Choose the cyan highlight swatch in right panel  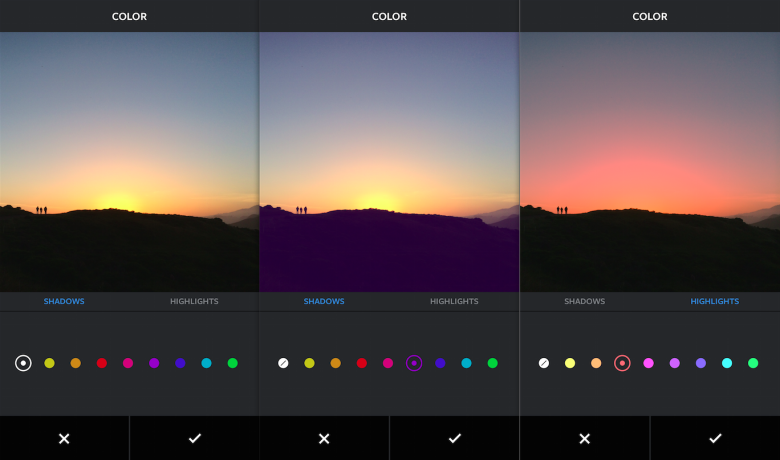click(x=727, y=363)
